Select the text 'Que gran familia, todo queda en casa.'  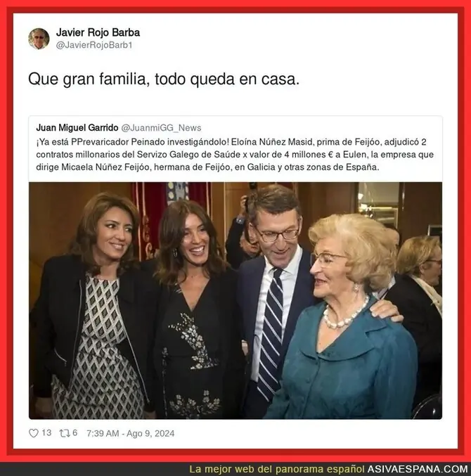point(164,79)
